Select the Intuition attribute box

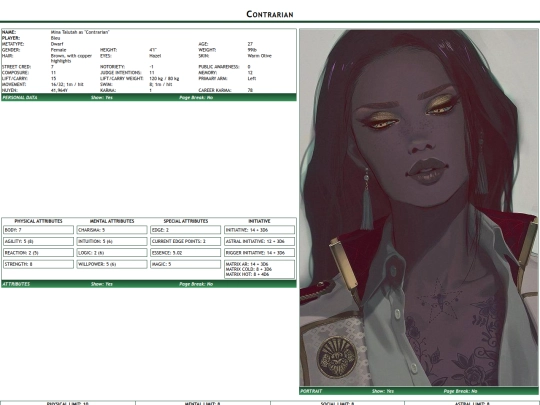pos(112,241)
